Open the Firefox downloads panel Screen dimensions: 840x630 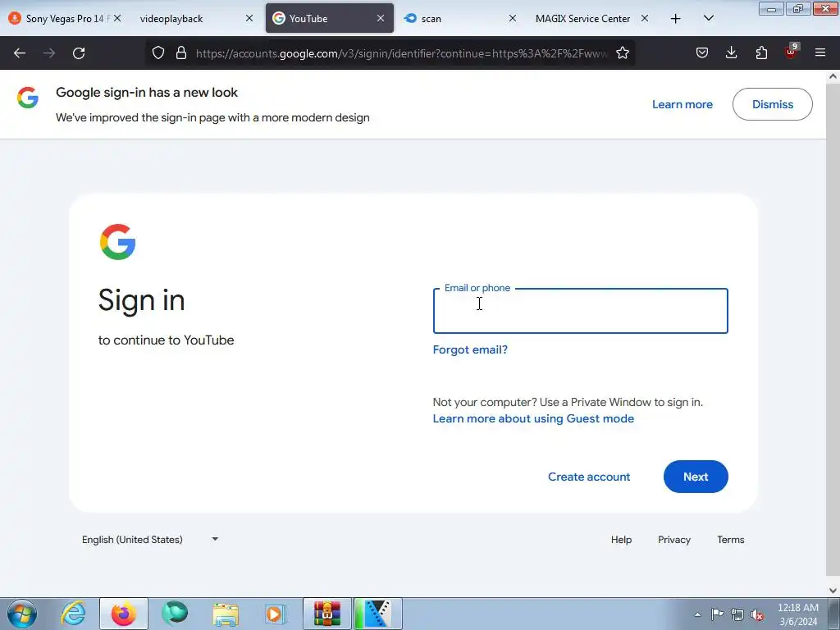731,52
